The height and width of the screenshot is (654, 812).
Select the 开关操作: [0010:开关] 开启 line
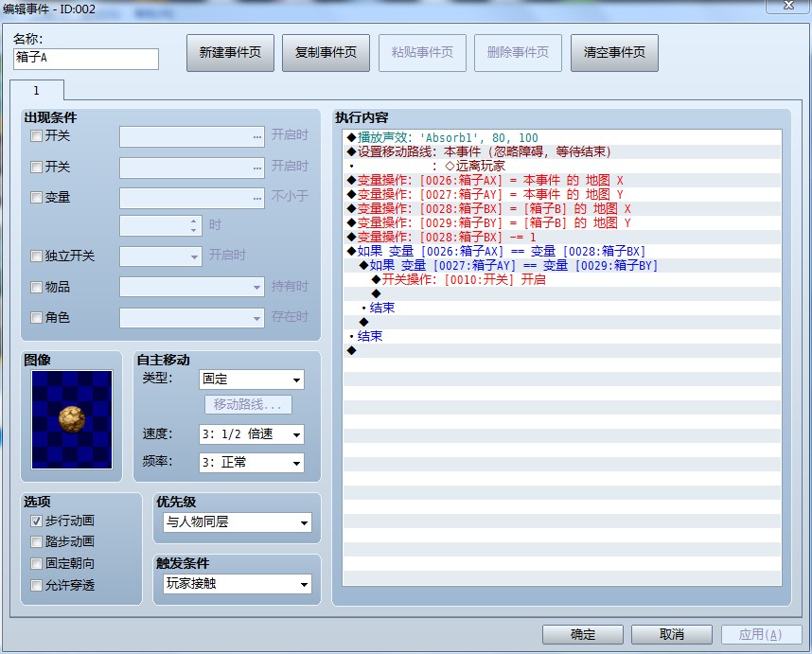(x=562, y=279)
